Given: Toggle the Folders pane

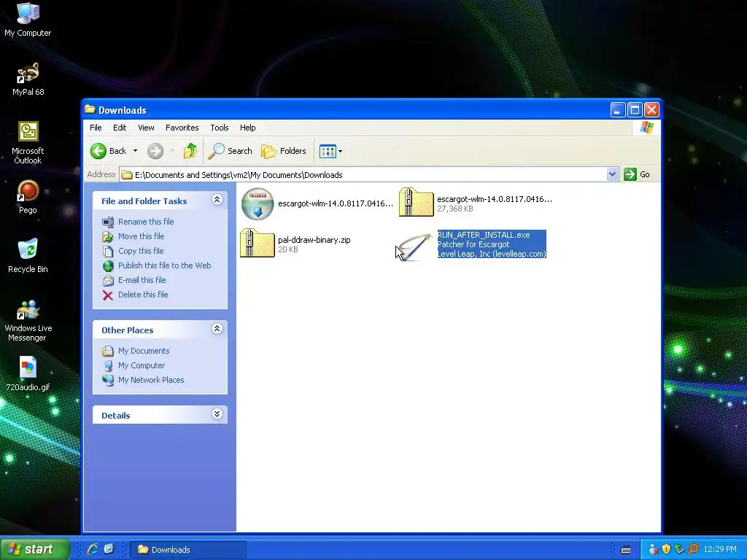Looking at the screenshot, I should click(x=284, y=151).
